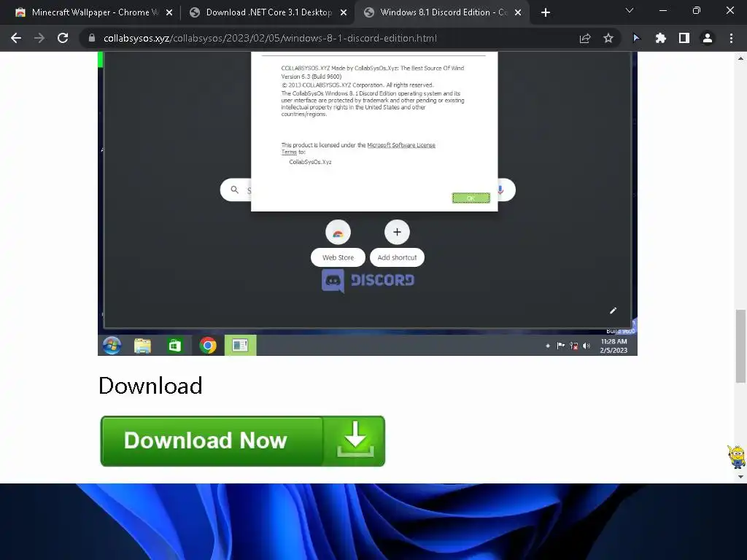Switch to Download .NET Core 3.1 tab
The width and height of the screenshot is (747, 560).
pos(268,12)
